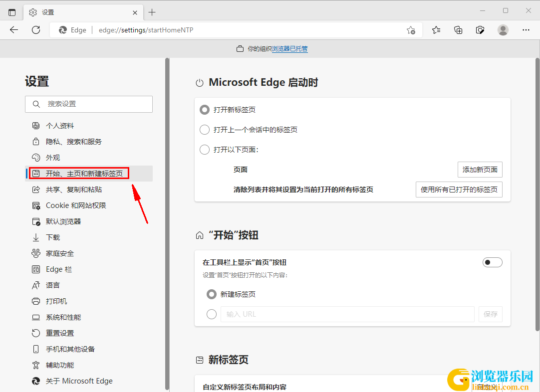Click the 语言 language icon

[x=36, y=285]
